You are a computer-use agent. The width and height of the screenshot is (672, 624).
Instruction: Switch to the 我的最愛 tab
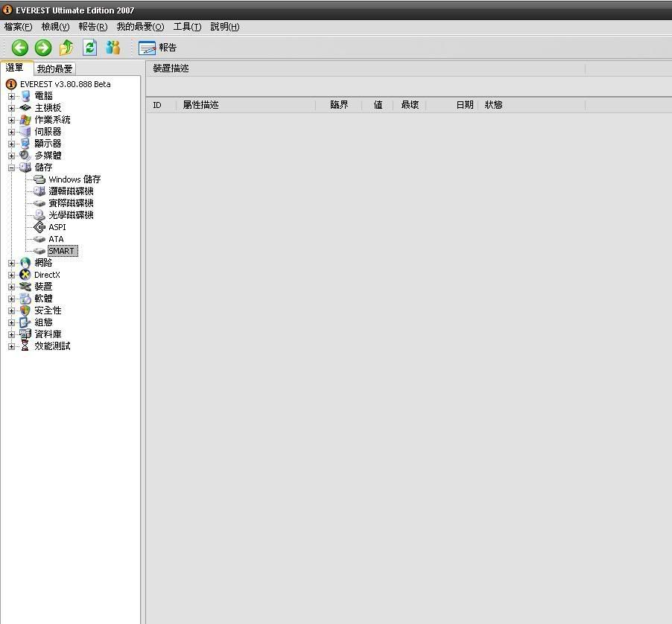pyautogui.click(x=54, y=69)
